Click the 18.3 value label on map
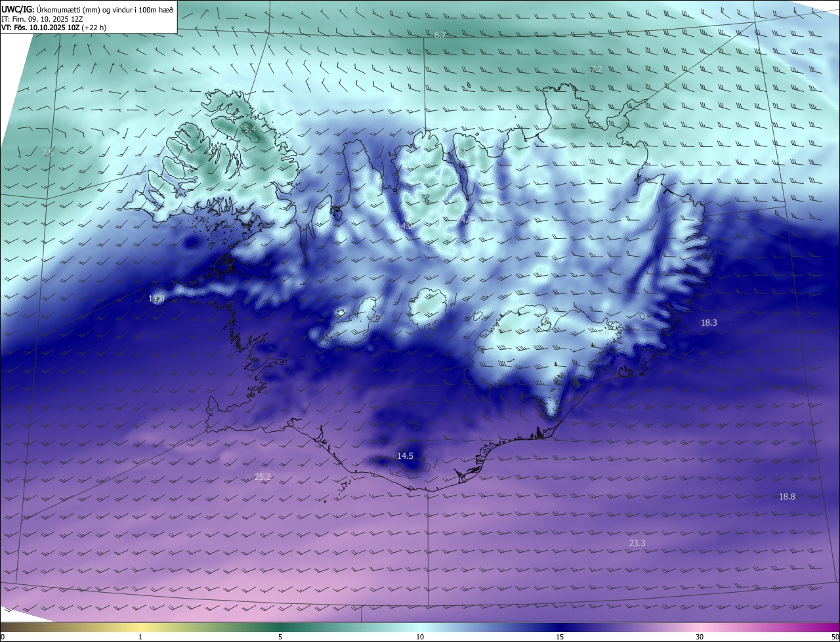Image resolution: width=840 pixels, height=642 pixels. pyautogui.click(x=709, y=322)
